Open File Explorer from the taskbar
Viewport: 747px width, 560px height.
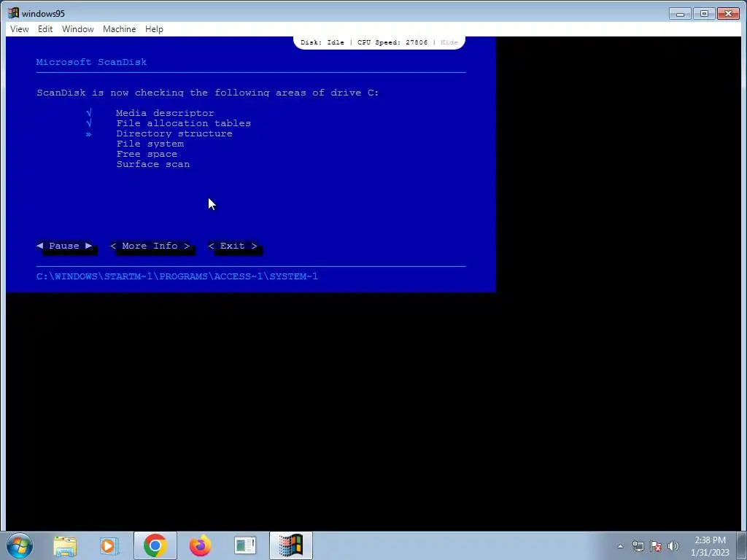[x=65, y=545]
